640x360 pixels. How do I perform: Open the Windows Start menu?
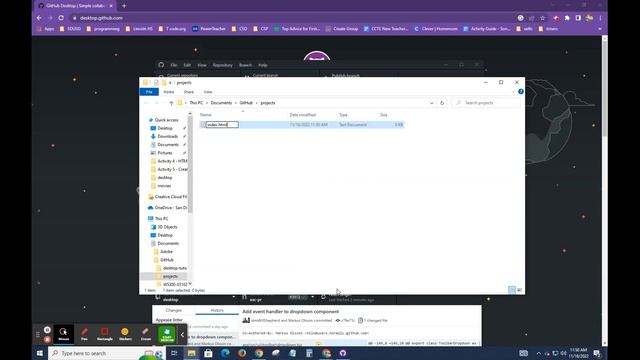point(40,353)
